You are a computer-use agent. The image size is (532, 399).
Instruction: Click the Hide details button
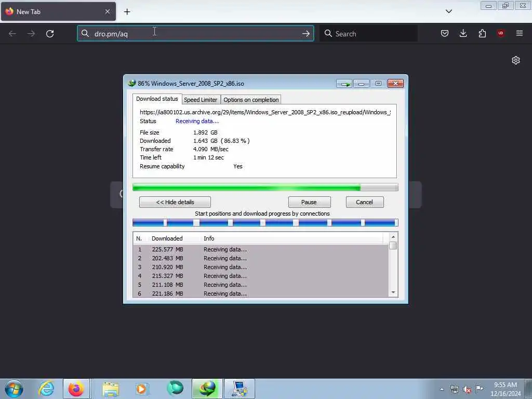pyautogui.click(x=175, y=202)
